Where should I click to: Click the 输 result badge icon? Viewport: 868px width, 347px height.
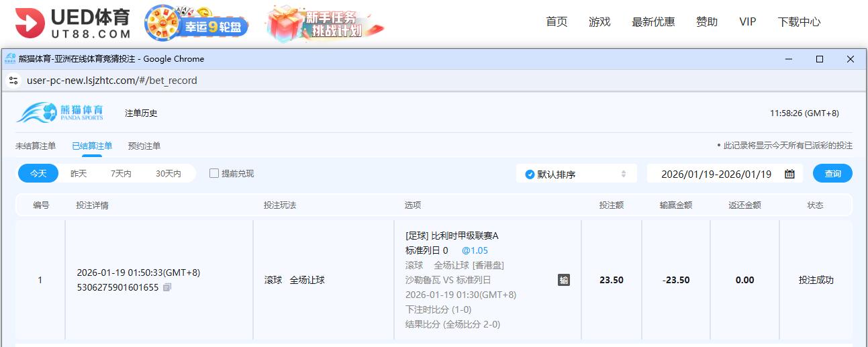tap(564, 280)
